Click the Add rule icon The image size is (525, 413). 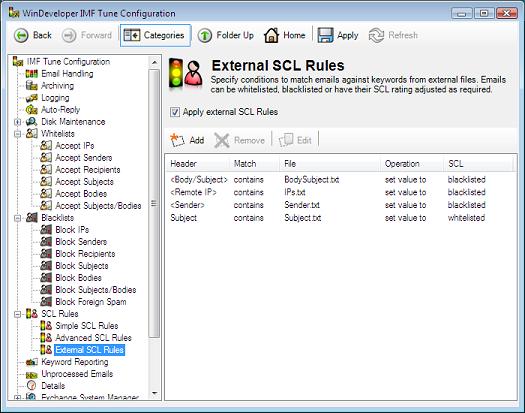(x=177, y=140)
